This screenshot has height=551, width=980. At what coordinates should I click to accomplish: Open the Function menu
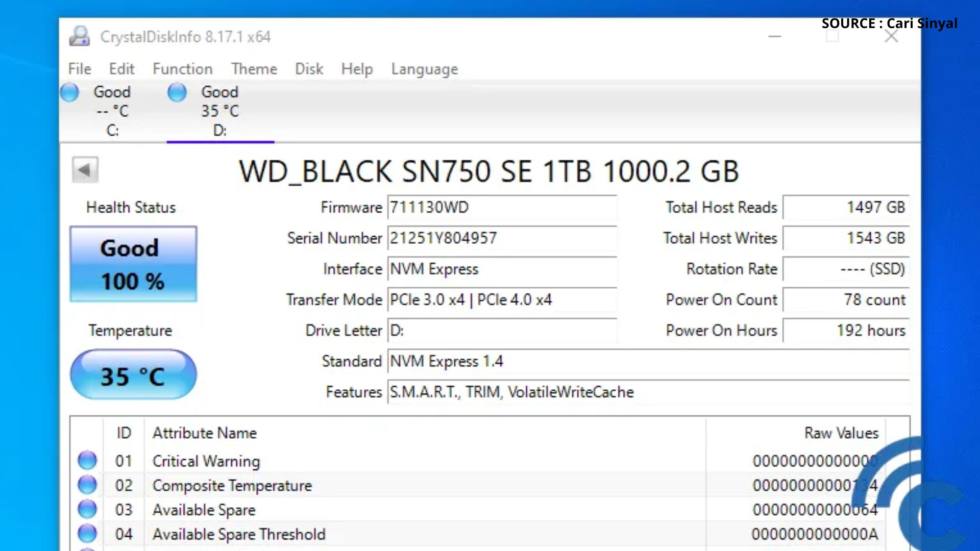click(183, 69)
